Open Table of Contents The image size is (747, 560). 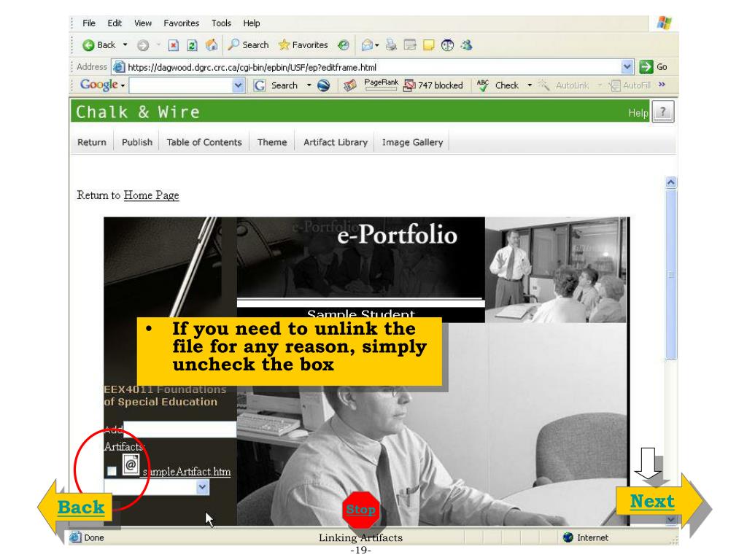click(204, 142)
